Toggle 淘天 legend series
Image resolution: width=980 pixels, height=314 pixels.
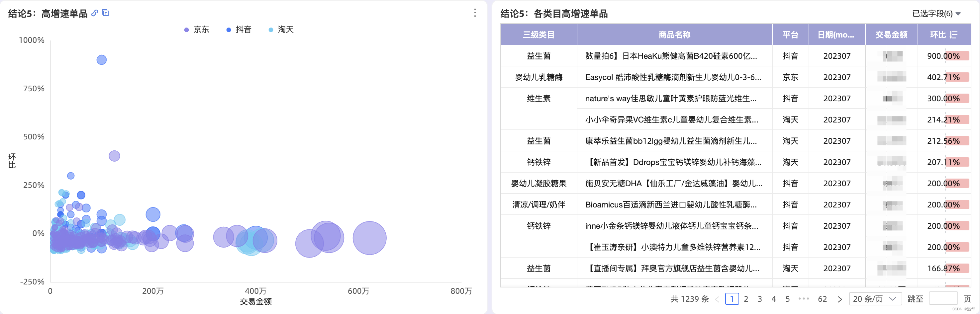click(x=281, y=30)
